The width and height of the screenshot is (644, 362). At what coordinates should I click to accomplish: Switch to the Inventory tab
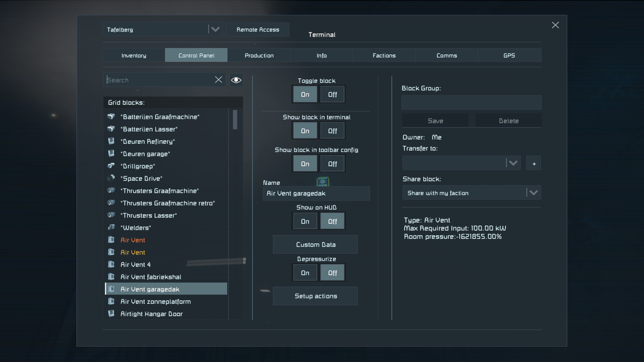point(134,55)
